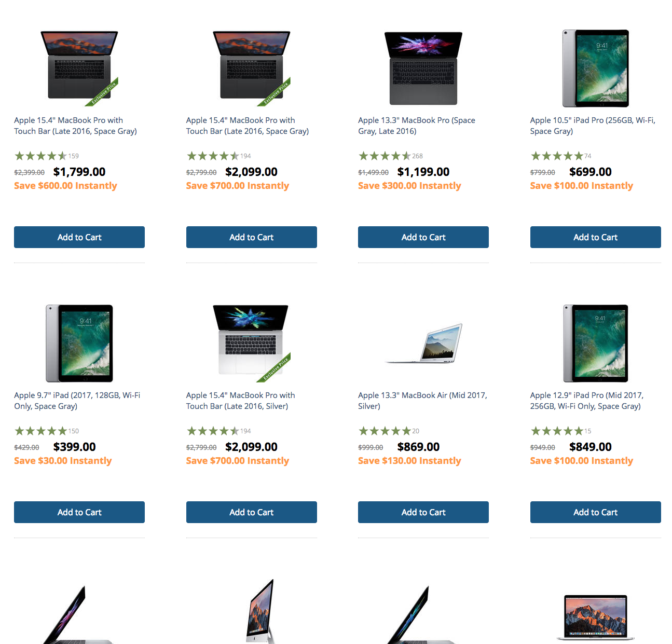672x644 pixels.
Task: View the 268 reviews star rating
Action: [x=391, y=156]
